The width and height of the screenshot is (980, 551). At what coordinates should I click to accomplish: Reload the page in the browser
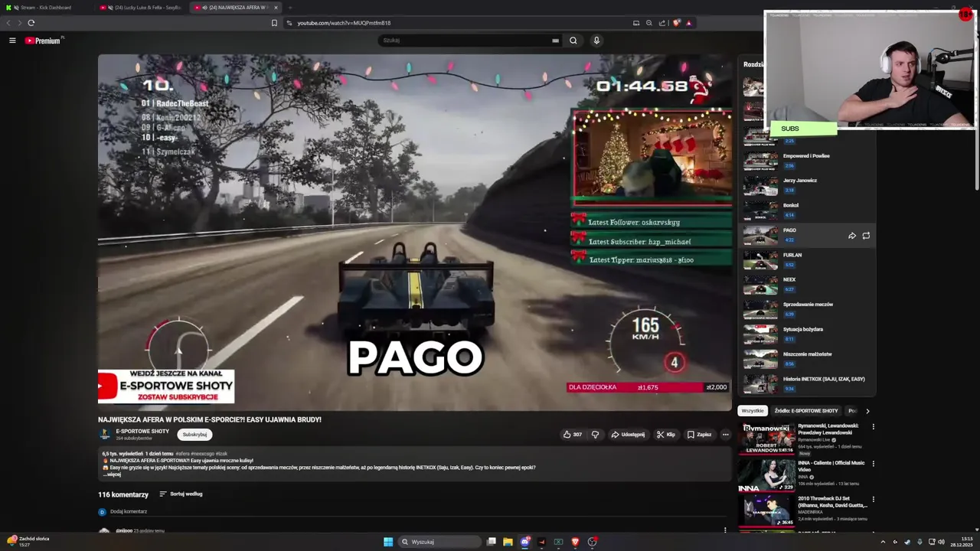click(x=31, y=23)
